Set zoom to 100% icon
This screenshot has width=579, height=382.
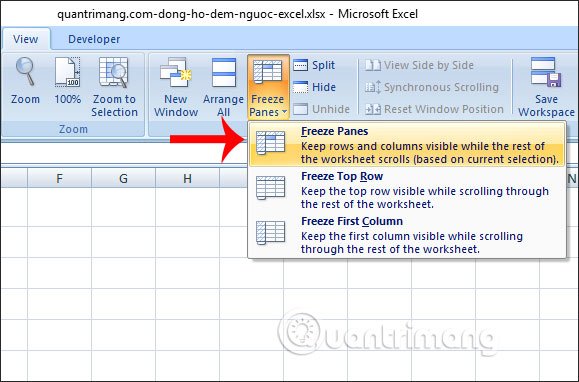click(68, 72)
